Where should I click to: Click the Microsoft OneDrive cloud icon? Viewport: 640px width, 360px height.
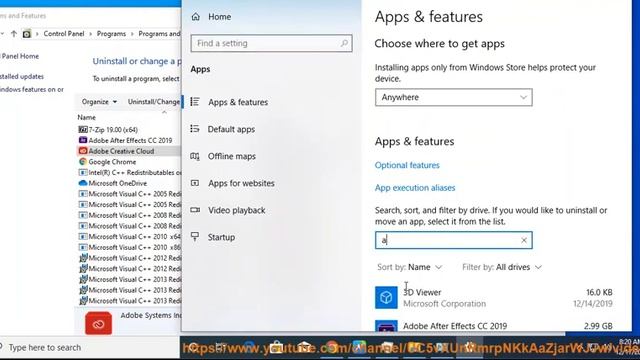pyautogui.click(x=83, y=183)
